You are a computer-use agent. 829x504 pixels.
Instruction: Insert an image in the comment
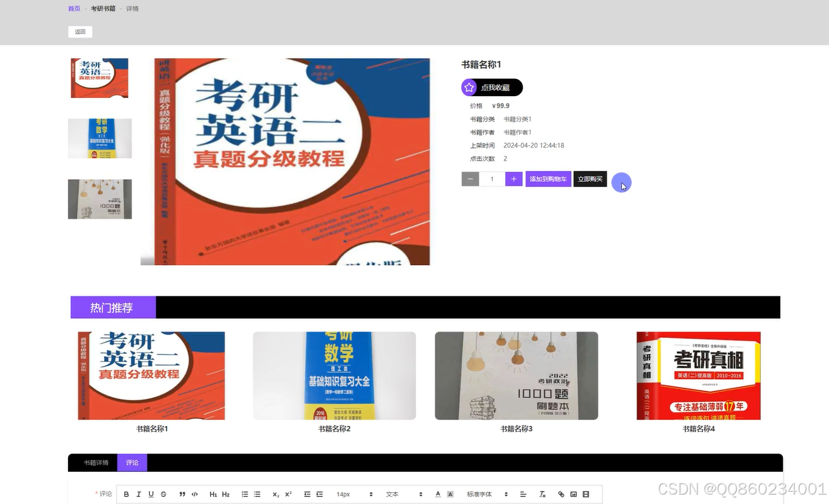(573, 494)
